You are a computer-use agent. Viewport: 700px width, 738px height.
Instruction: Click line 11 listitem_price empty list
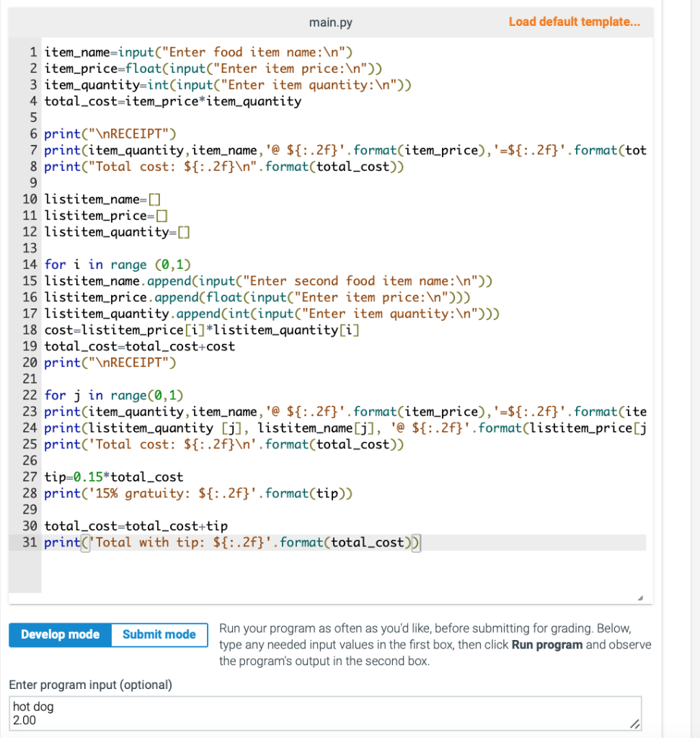point(106,215)
